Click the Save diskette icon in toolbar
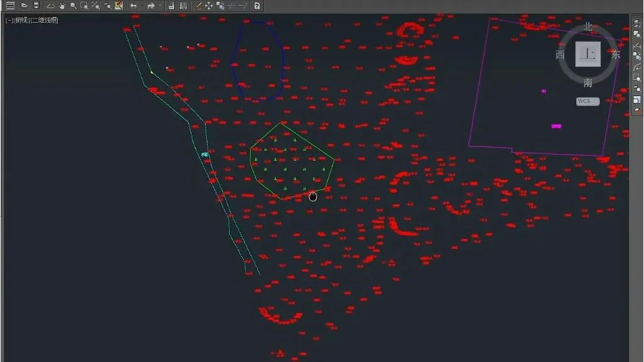Viewport: 644px width, 362px height. click(36, 6)
